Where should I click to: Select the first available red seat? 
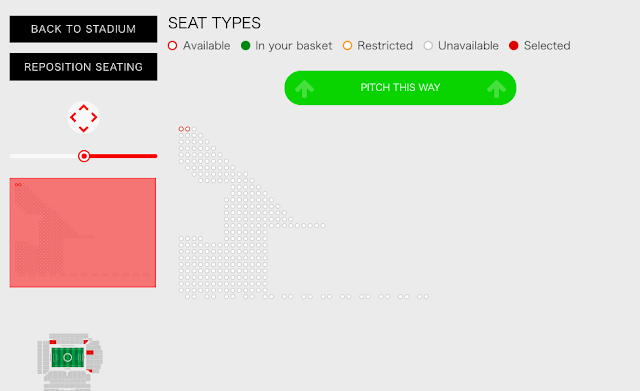pyautogui.click(x=181, y=129)
